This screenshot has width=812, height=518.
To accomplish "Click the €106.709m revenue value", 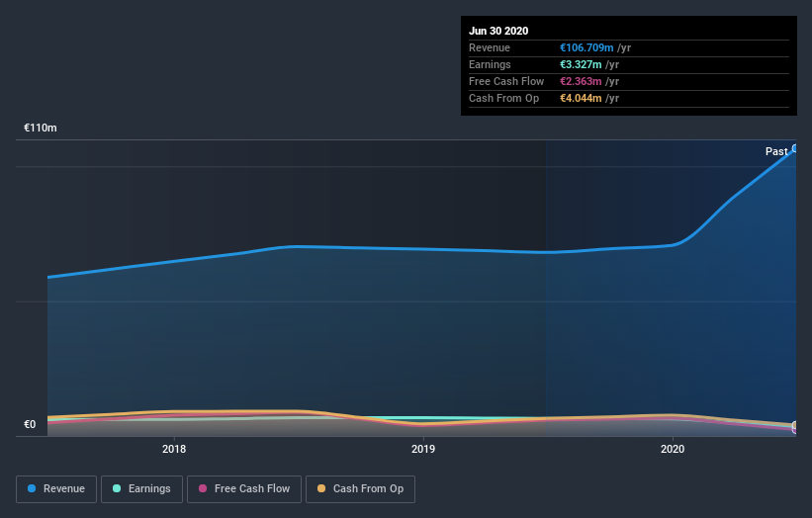I will coord(586,47).
